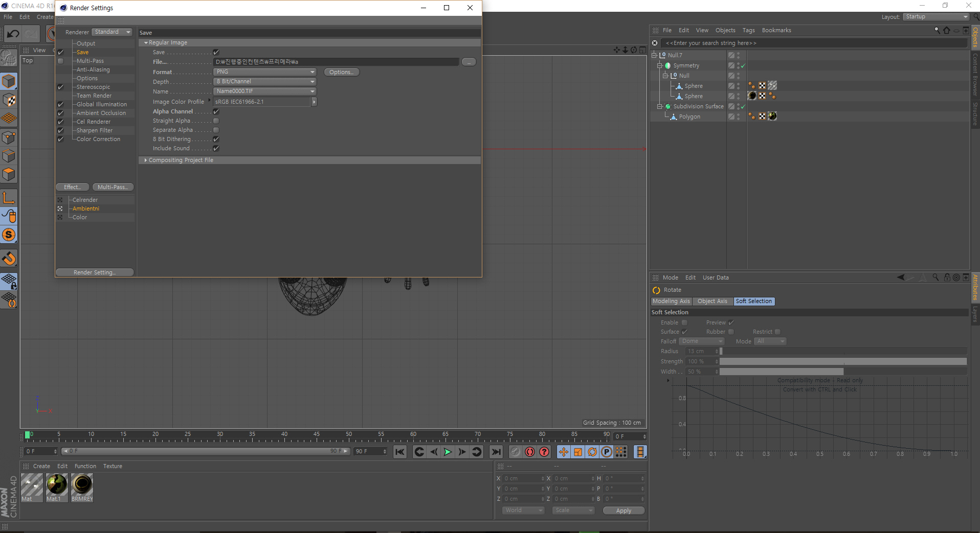Open the Format PNG dropdown
This screenshot has width=980, height=533.
[x=265, y=72]
